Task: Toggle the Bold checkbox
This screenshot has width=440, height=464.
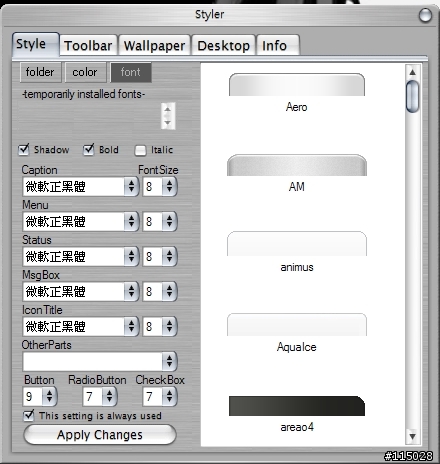Action: point(89,150)
